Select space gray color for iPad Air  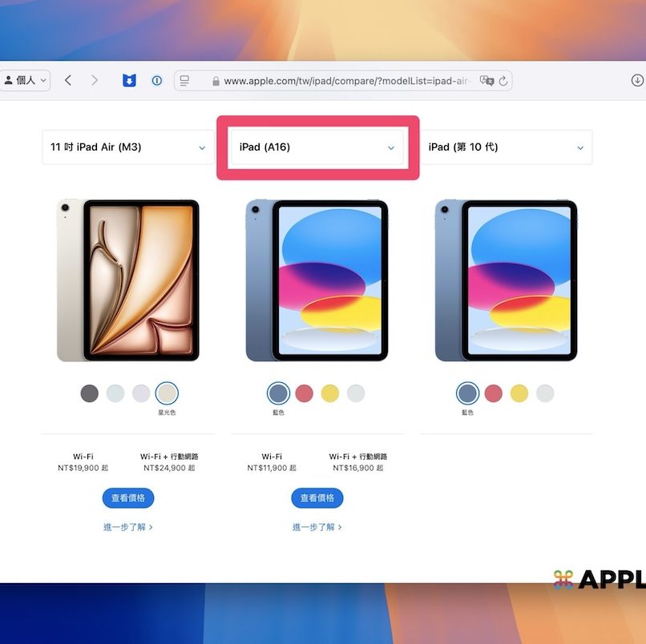90,393
